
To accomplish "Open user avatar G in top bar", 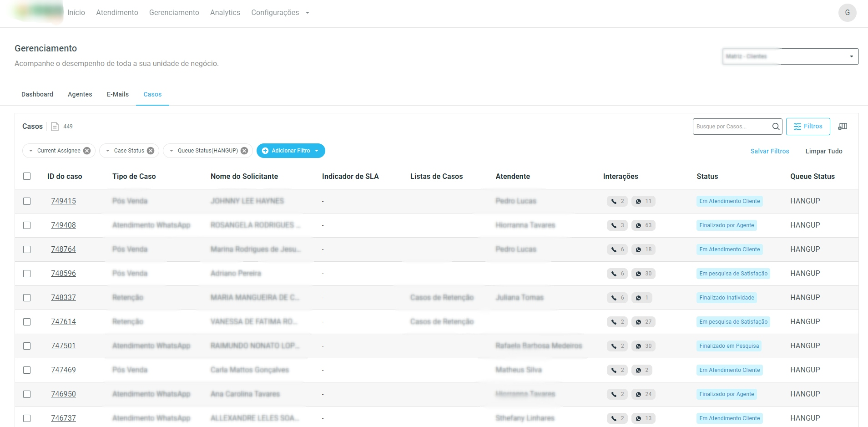I will (847, 13).
